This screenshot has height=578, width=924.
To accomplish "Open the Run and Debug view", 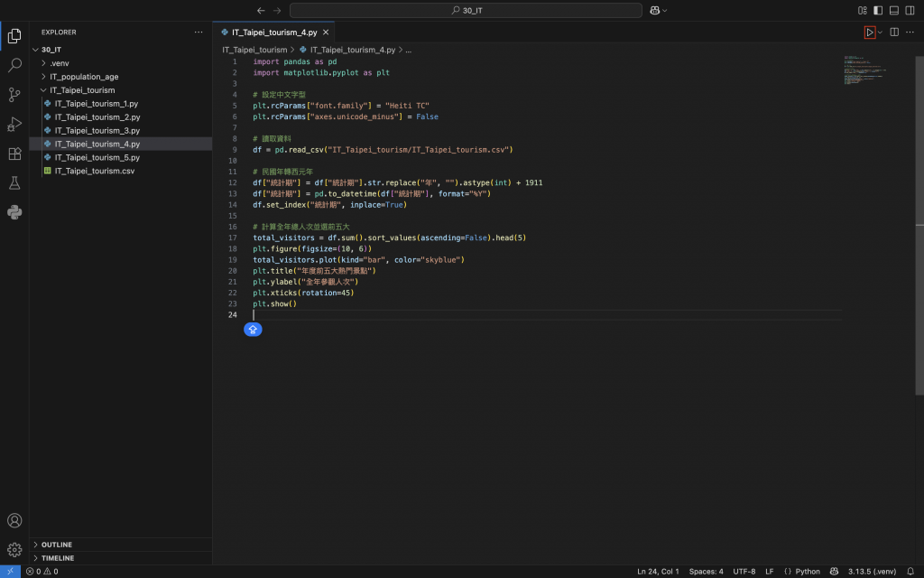I will tap(14, 124).
